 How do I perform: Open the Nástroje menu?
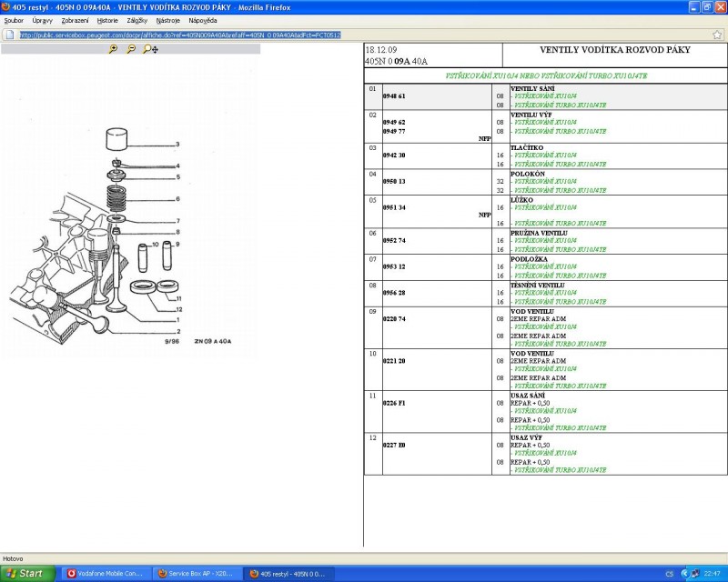[x=167, y=19]
